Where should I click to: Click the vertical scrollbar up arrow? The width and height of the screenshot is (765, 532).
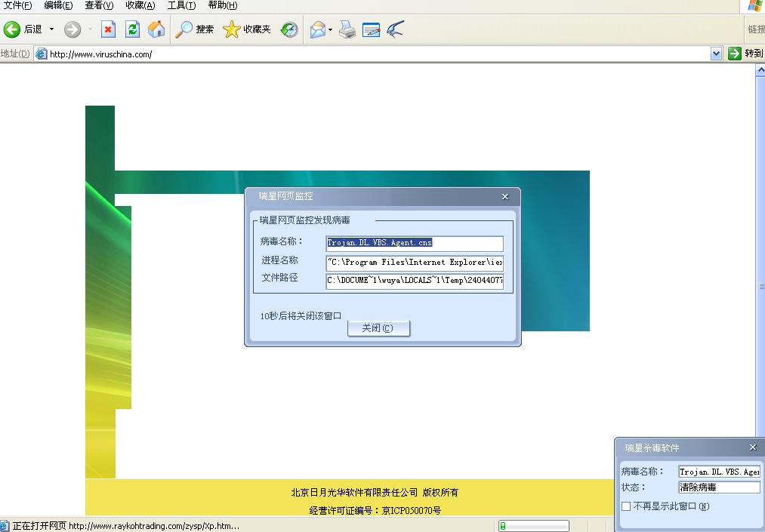pos(760,70)
